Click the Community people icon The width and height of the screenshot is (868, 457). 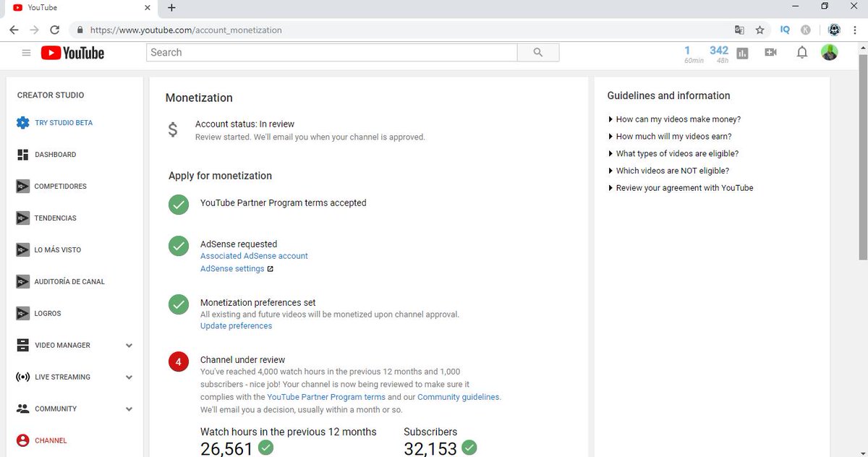click(x=22, y=409)
